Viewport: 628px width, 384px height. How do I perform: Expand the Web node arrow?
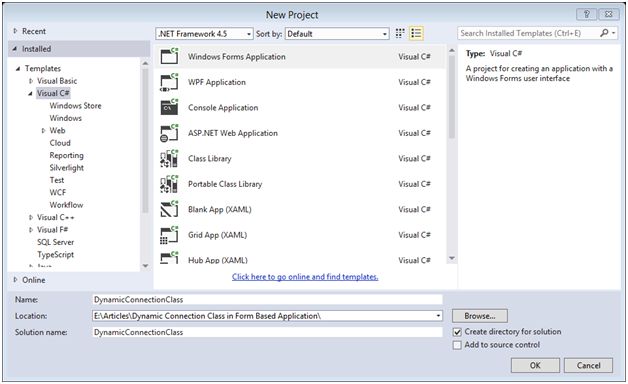coord(43,131)
